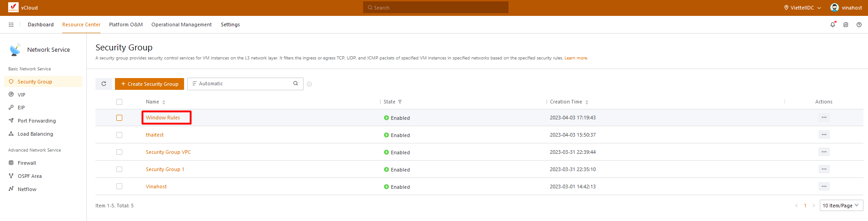
Task: Click the search magnifier in filter box
Action: (295, 83)
